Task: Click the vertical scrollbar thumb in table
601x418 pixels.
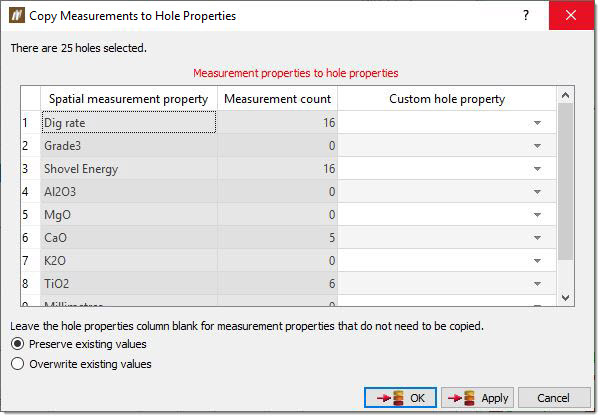Action: (x=565, y=182)
